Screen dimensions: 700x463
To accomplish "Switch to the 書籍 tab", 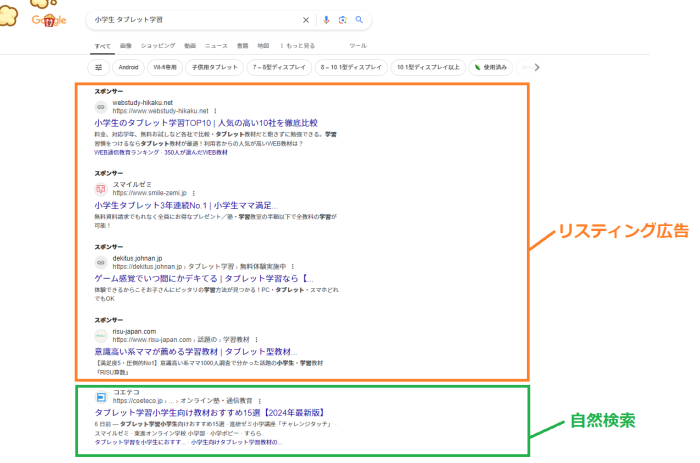I will click(x=242, y=46).
